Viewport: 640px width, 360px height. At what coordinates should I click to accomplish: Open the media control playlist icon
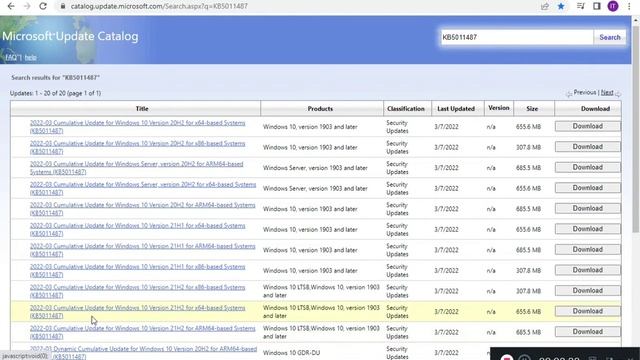(x=580, y=6)
